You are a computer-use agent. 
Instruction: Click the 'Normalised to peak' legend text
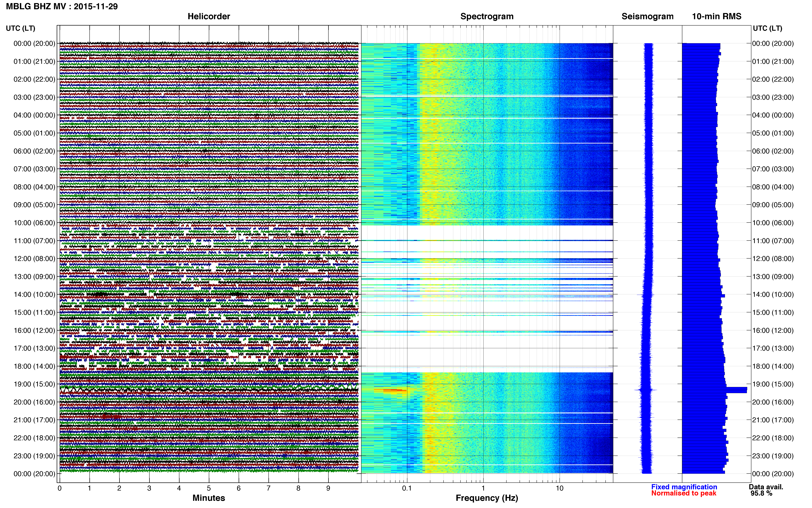(x=684, y=493)
